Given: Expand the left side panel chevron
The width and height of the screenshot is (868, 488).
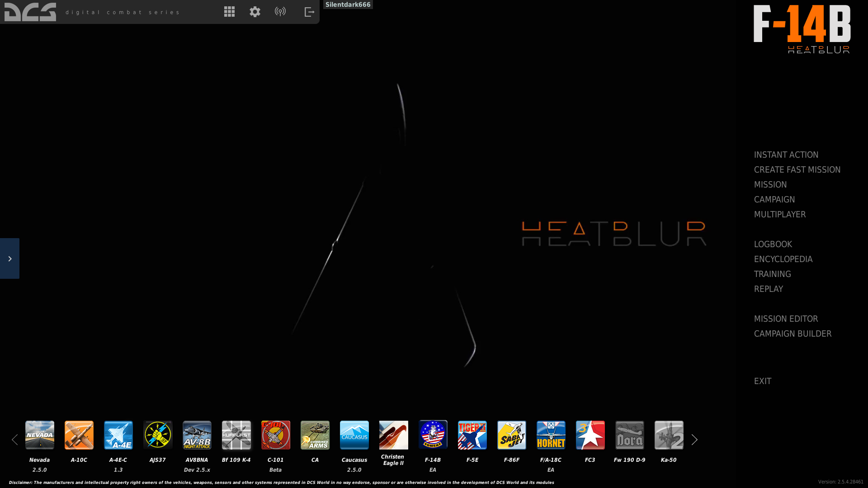Looking at the screenshot, I should click(x=9, y=258).
